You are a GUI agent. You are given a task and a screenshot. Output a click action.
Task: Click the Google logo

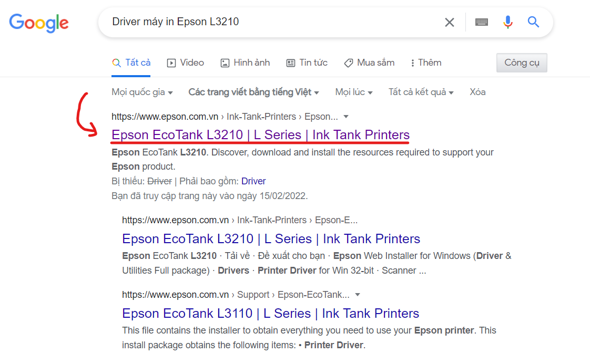[x=38, y=22]
